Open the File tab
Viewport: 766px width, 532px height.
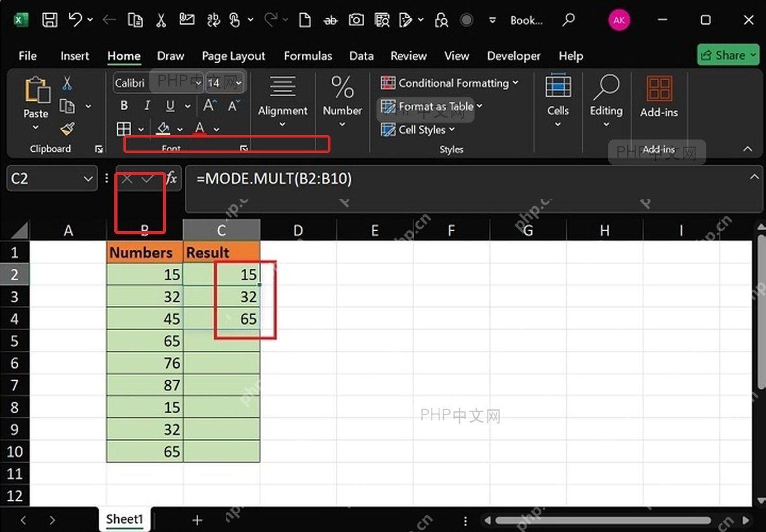[27, 56]
